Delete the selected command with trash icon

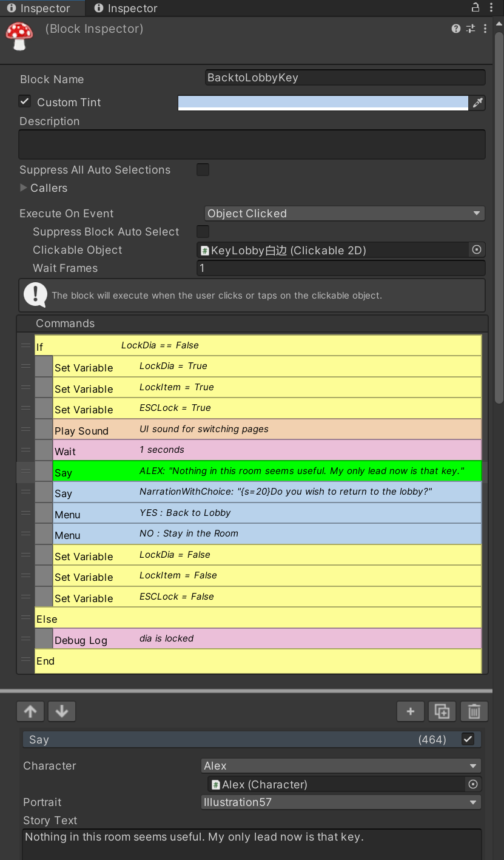(x=474, y=711)
